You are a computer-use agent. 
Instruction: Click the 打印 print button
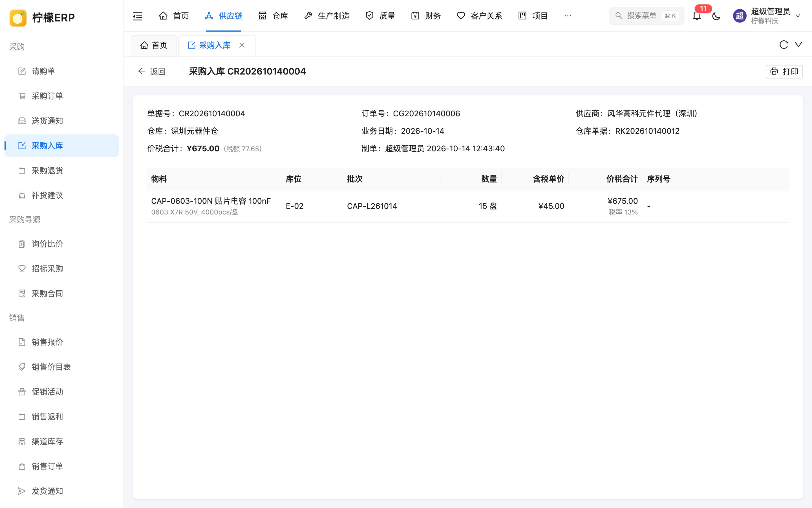[784, 72]
